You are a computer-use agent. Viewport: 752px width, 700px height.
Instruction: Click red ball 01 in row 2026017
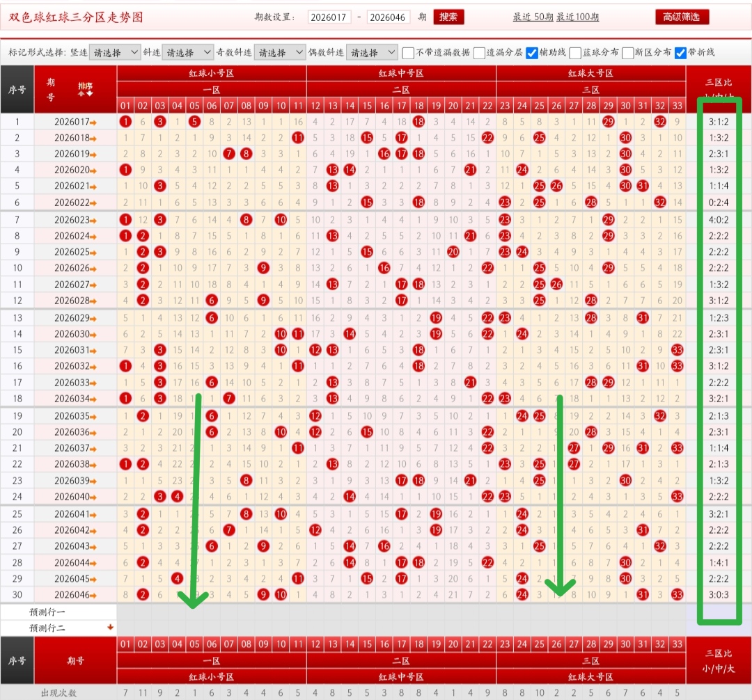click(x=125, y=122)
